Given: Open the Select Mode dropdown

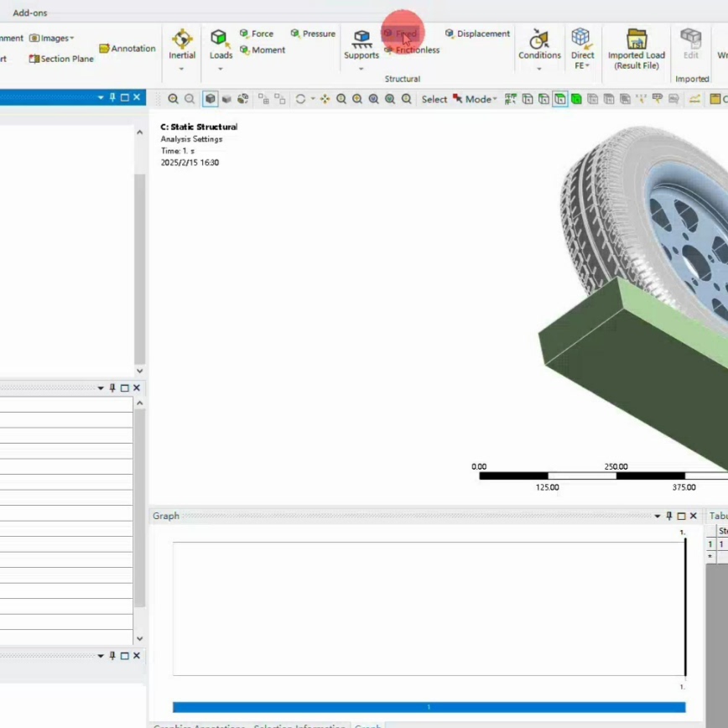Looking at the screenshot, I should 476,99.
